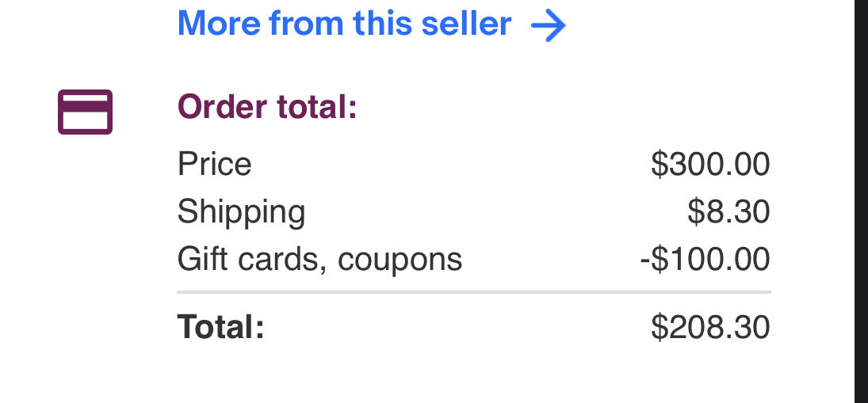This screenshot has height=403, width=868.
Task: Select the -$100.00 coupon discount amount
Action: pos(705,259)
